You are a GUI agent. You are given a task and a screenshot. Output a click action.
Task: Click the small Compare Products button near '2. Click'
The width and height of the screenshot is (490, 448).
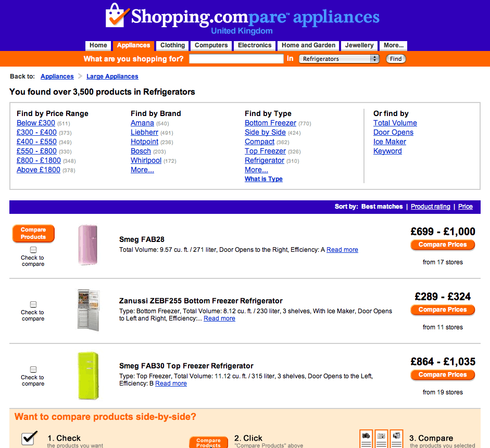click(x=208, y=442)
